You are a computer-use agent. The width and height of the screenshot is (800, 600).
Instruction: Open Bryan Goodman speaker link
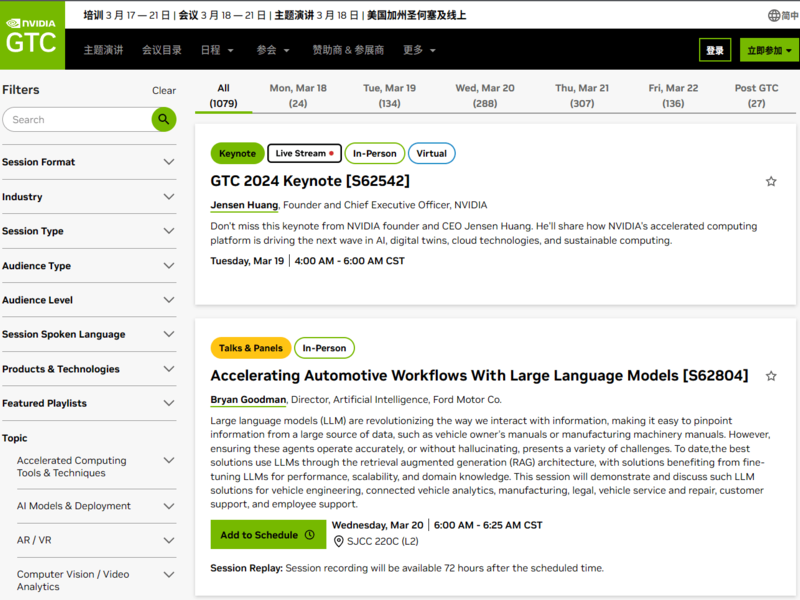248,399
